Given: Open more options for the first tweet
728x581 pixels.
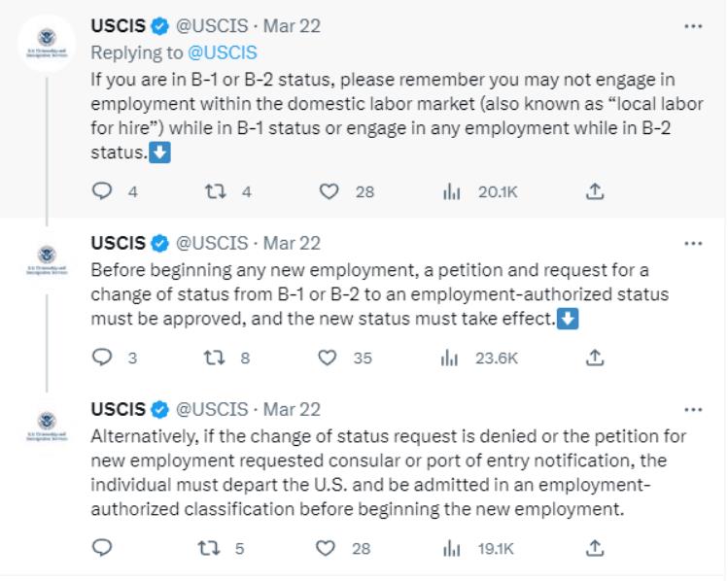Looking at the screenshot, I should 693,26.
